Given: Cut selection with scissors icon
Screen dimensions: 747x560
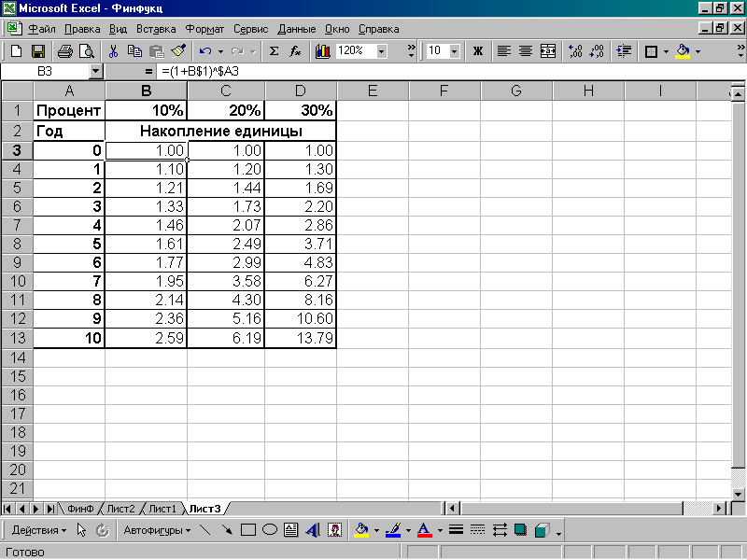Looking at the screenshot, I should (113, 51).
